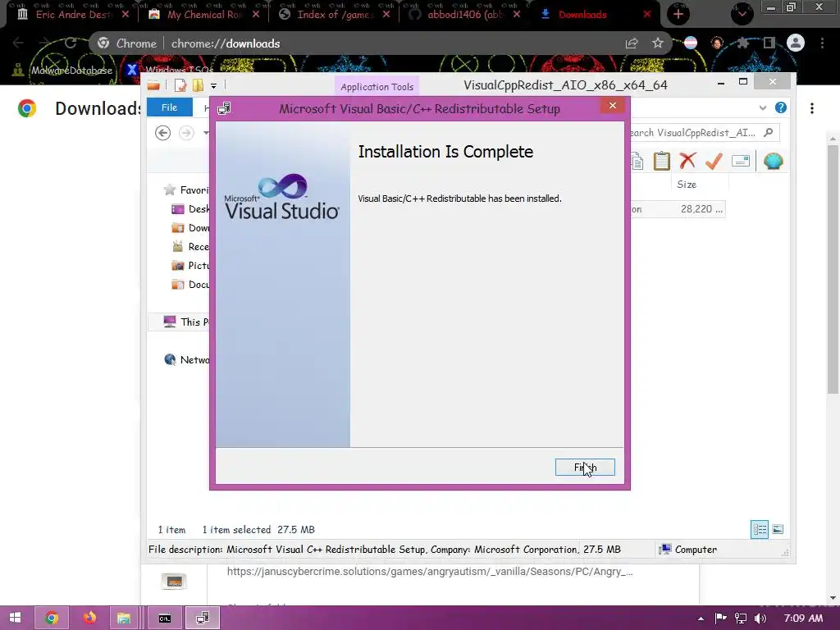Click the Paste clipboard icon

[662, 162]
